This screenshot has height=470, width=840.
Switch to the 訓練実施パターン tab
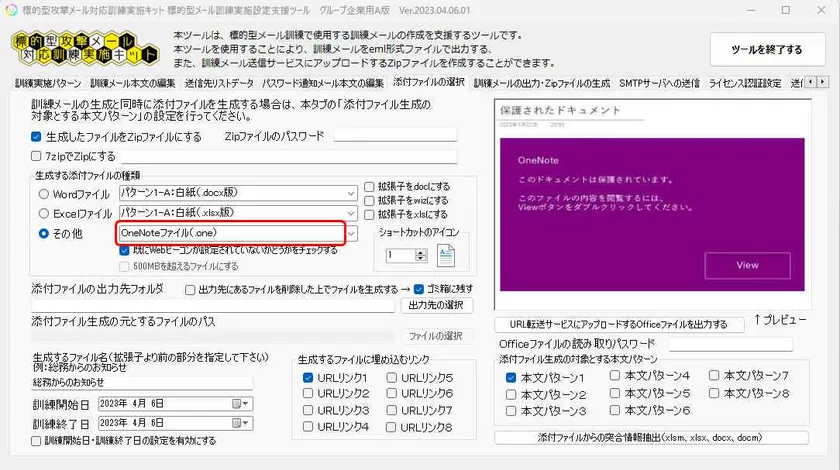point(49,82)
